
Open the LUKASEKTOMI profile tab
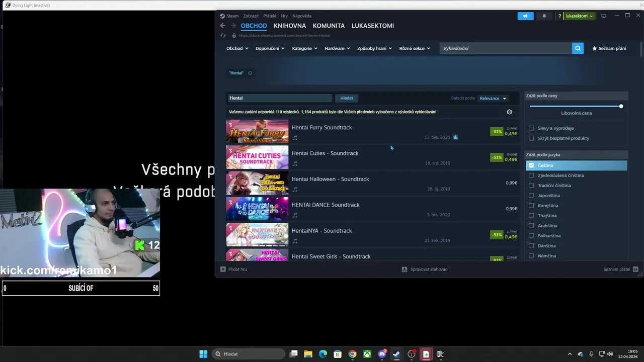[373, 26]
